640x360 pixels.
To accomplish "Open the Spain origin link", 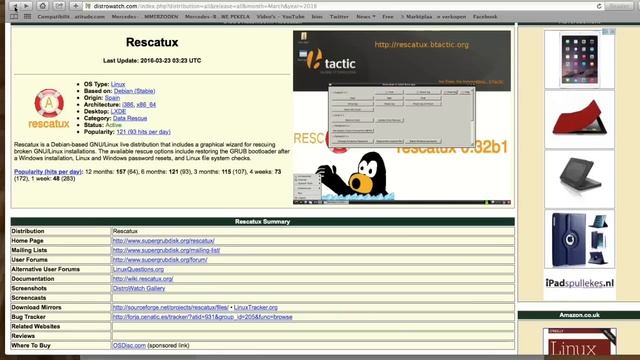I will tap(112, 98).
